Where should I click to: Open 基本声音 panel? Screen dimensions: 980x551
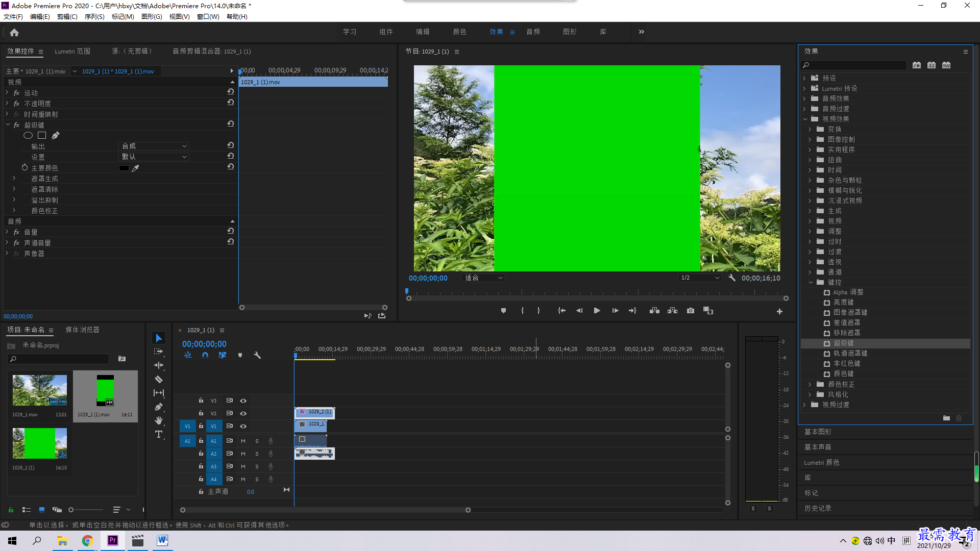818,447
